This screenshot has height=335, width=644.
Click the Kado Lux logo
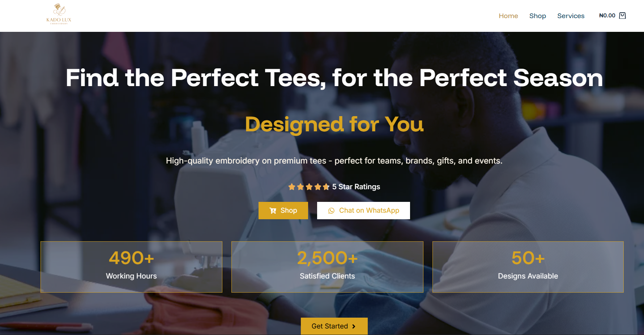pos(59,14)
